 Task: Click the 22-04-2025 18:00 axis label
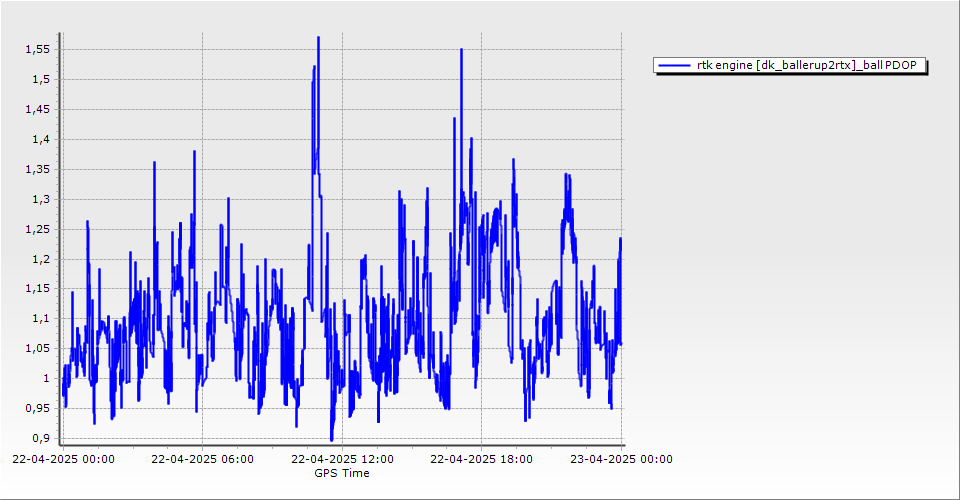click(481, 459)
